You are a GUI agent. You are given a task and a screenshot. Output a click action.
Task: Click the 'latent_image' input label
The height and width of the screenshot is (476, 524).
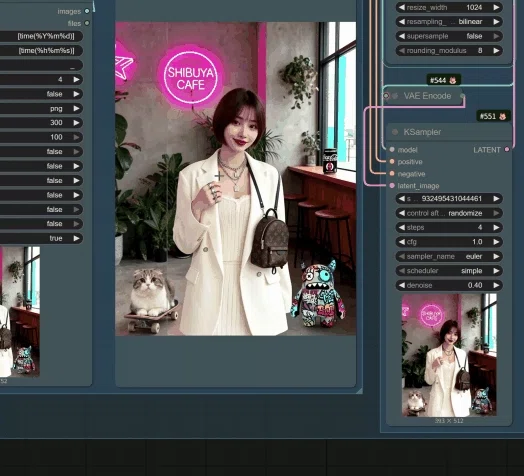(x=418, y=186)
